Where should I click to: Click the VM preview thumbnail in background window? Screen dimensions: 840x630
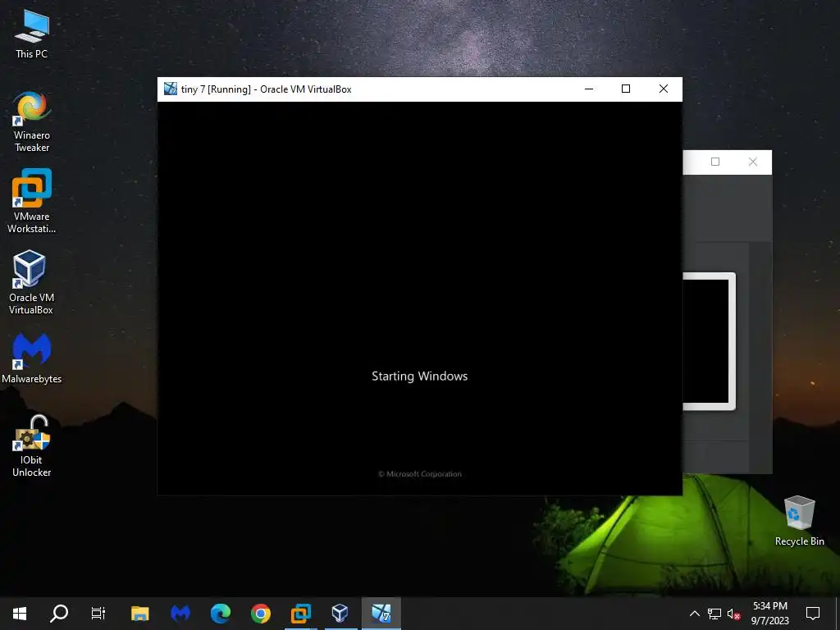point(709,341)
